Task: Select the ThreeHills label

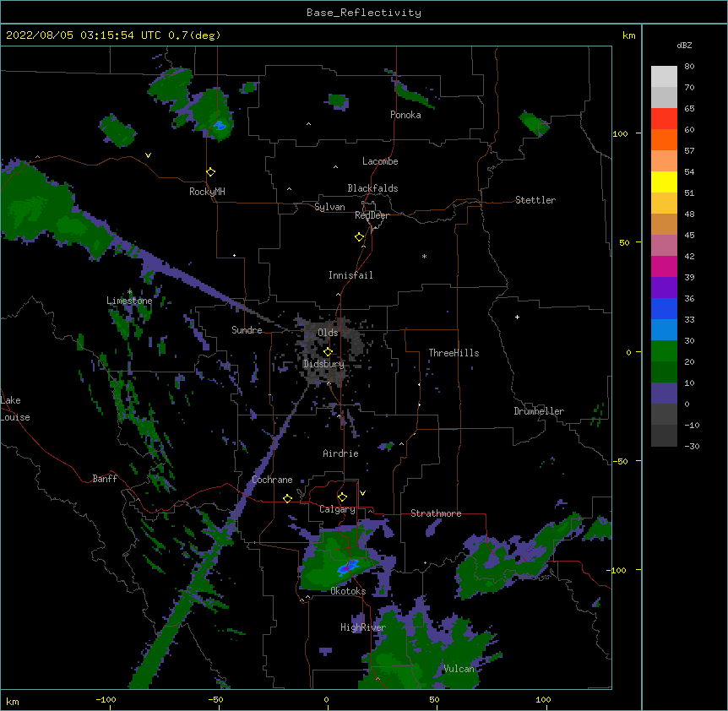Action: click(x=454, y=353)
